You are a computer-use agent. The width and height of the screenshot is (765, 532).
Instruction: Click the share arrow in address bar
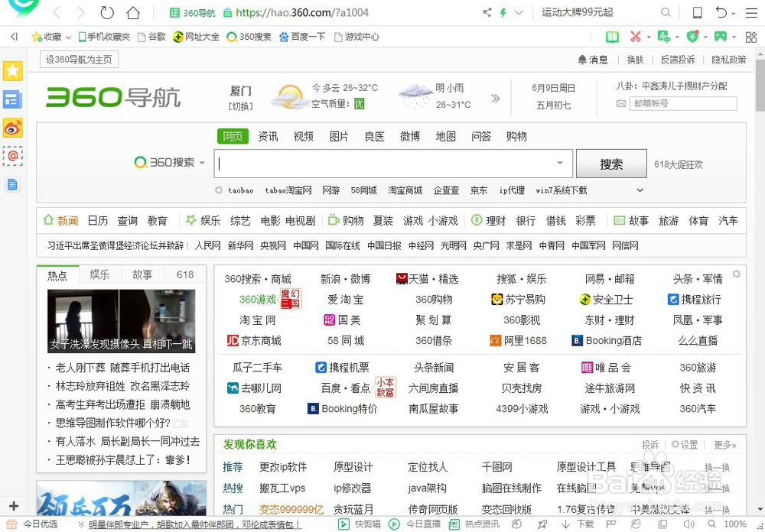click(485, 12)
